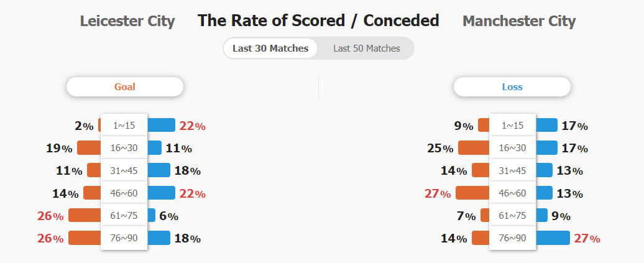
Task: Select the 26% orange bar at 61~75 Goal
Action: (x=85, y=215)
